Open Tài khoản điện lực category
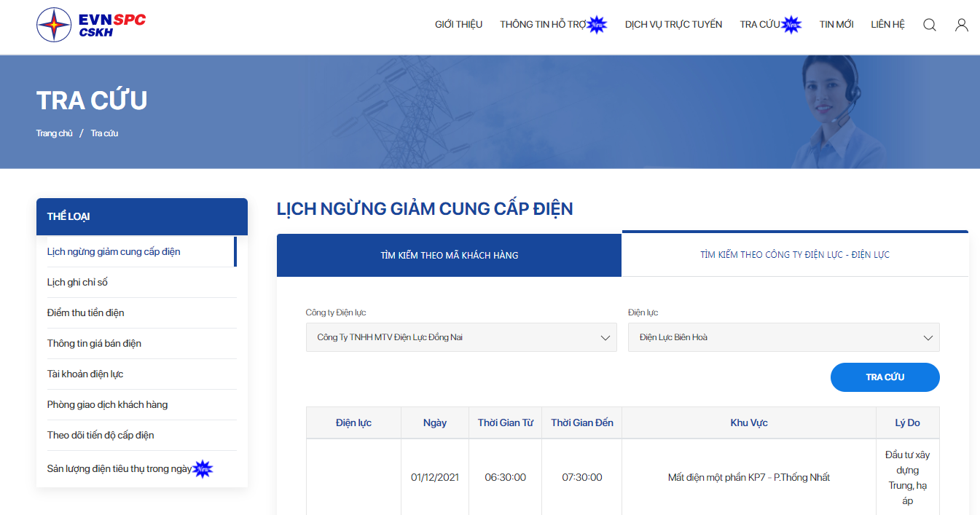This screenshot has width=980, height=515. pos(142,374)
